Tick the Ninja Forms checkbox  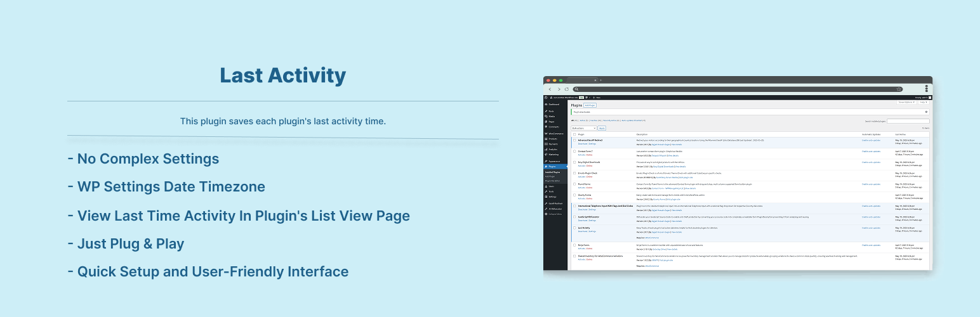click(574, 245)
